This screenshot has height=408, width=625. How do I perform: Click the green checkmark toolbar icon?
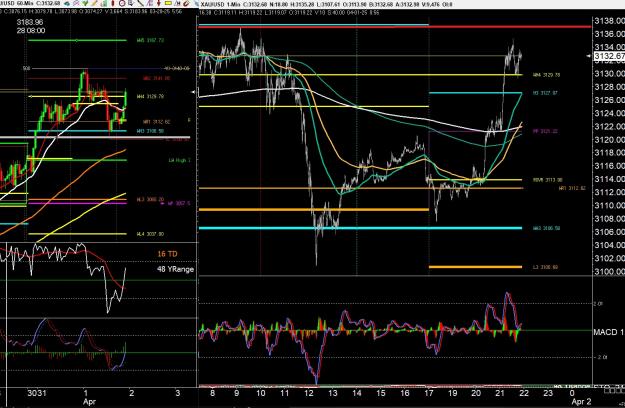[x=85, y=3]
